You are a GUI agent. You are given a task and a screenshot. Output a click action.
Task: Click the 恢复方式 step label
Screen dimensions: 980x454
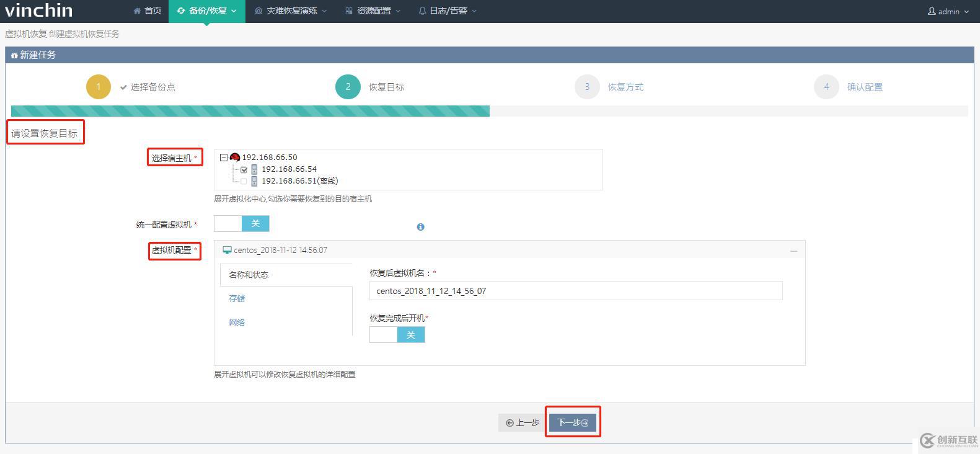pos(625,87)
